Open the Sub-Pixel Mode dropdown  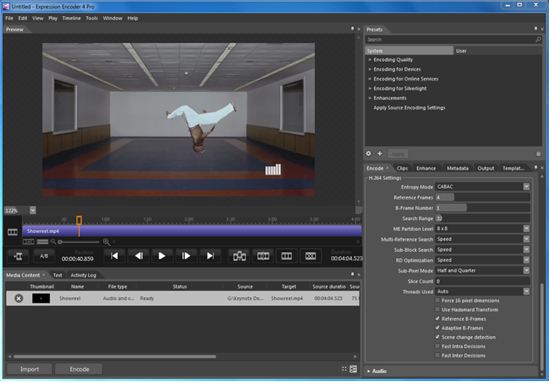(526, 271)
